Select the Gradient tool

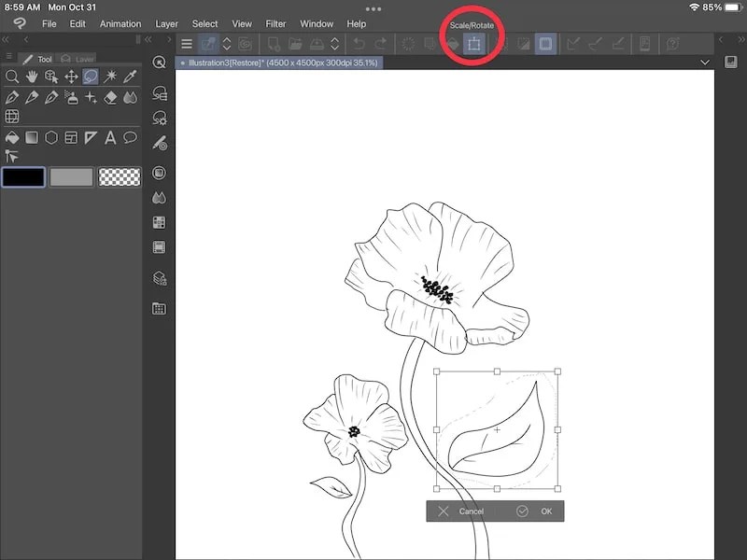pyautogui.click(x=32, y=138)
